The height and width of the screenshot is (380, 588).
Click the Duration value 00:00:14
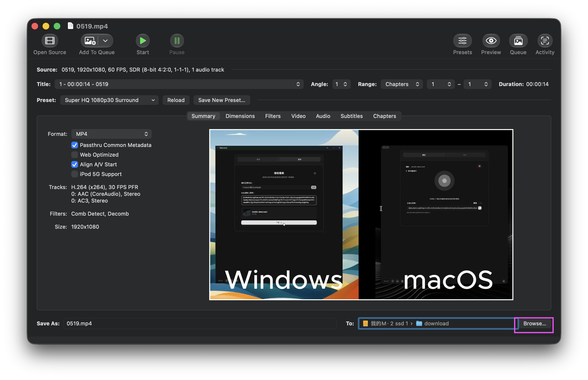click(x=537, y=84)
